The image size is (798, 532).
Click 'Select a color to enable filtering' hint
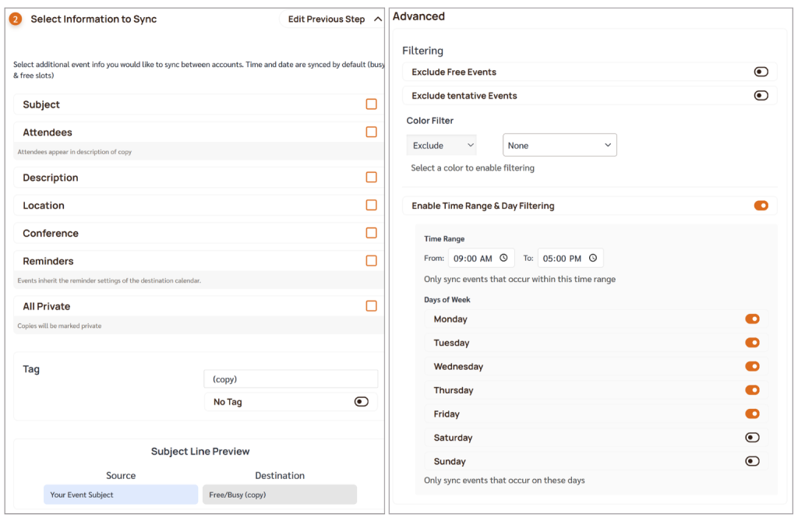tap(472, 167)
